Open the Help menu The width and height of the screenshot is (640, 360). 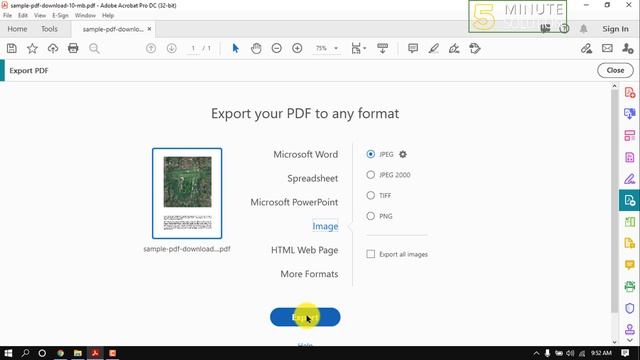pyautogui.click(x=108, y=16)
